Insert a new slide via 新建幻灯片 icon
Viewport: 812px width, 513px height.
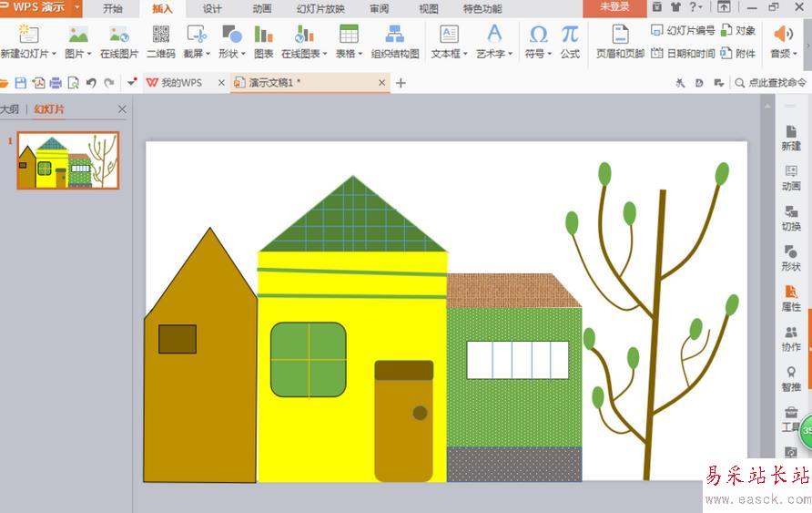[x=28, y=35]
